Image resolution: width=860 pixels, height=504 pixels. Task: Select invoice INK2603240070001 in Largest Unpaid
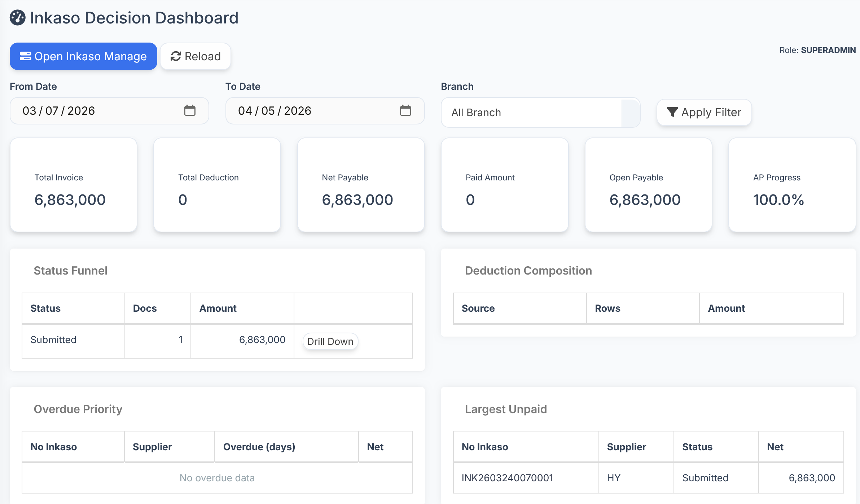click(x=508, y=478)
